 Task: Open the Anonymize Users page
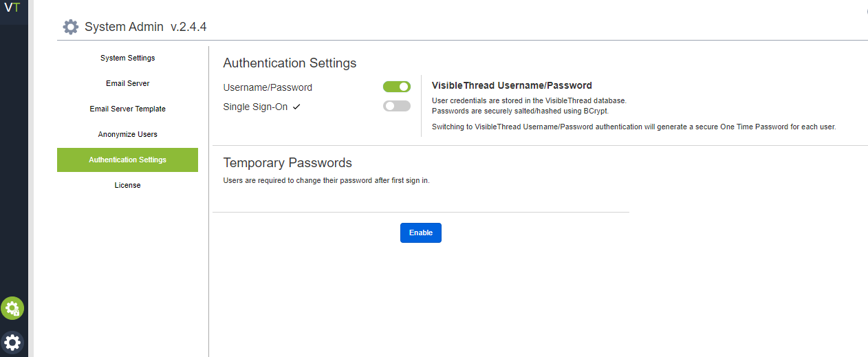coord(128,134)
